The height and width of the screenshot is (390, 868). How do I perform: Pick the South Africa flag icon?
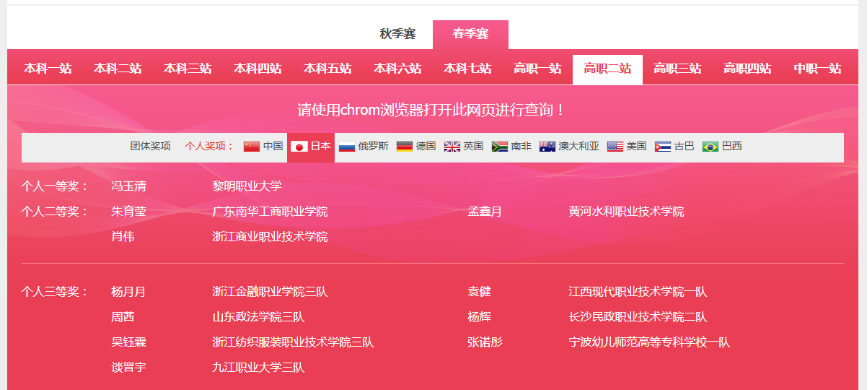click(500, 147)
